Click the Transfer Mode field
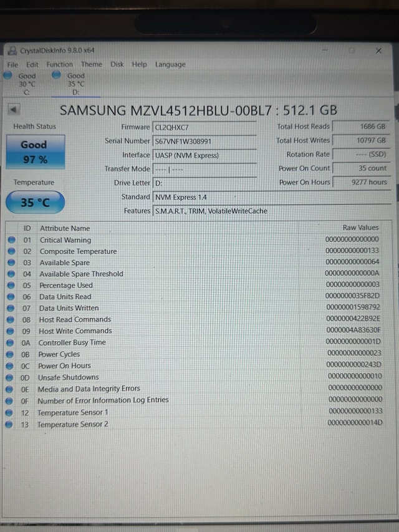399x532 pixels. point(204,169)
